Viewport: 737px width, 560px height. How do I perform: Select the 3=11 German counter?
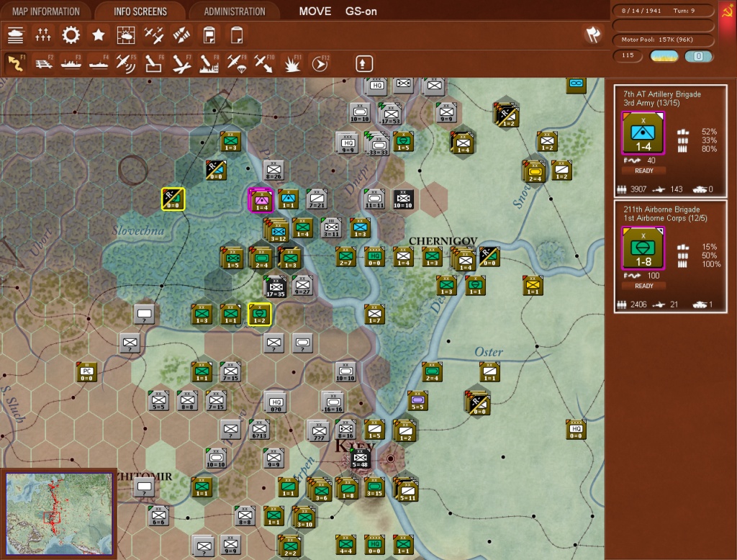[331, 228]
